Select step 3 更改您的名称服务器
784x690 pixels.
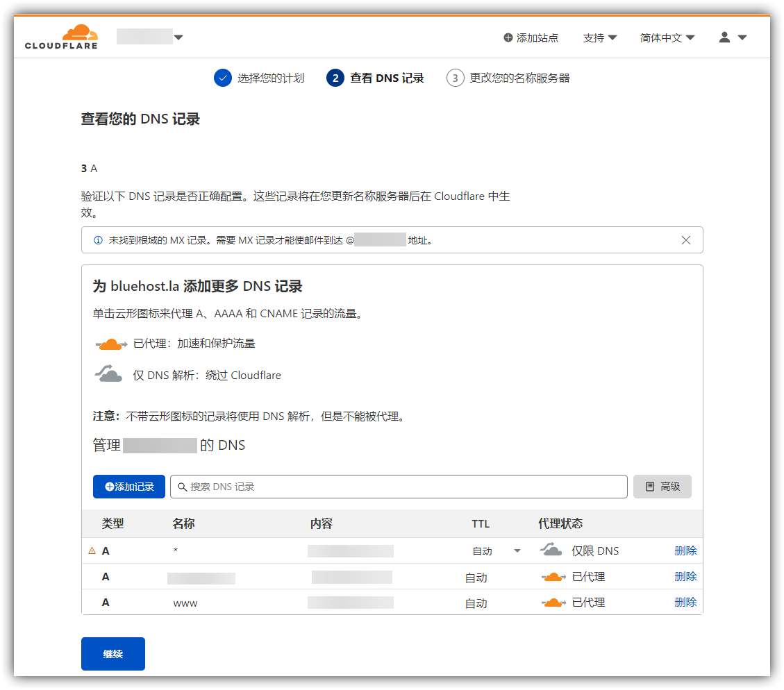[x=508, y=78]
